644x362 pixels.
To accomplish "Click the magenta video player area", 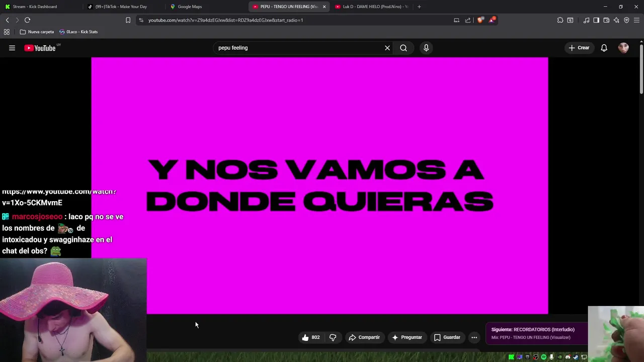I will 319,186.
